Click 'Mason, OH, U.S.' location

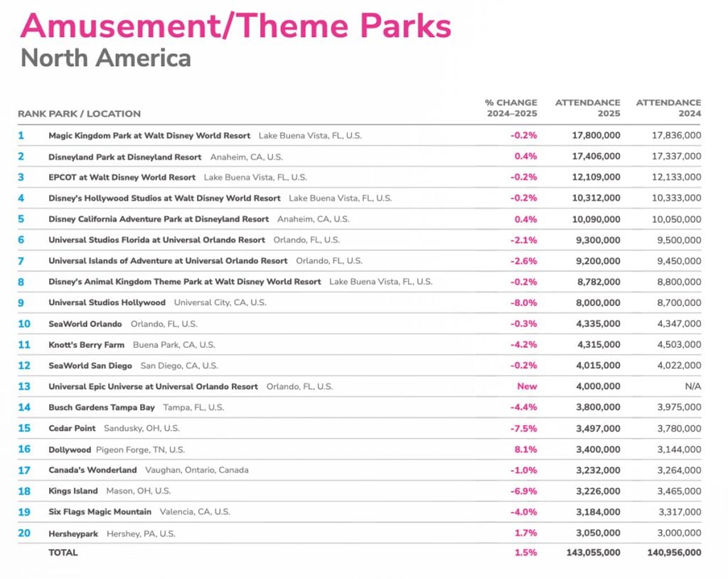coord(139,492)
